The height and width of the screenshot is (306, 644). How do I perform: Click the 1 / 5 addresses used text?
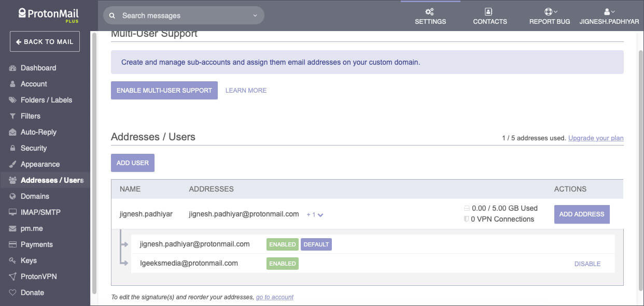(x=534, y=138)
